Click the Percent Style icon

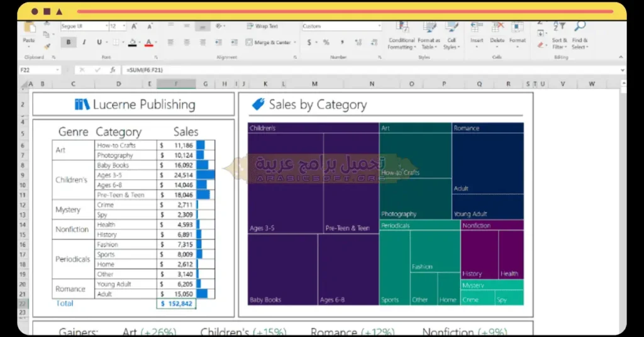[x=326, y=43]
